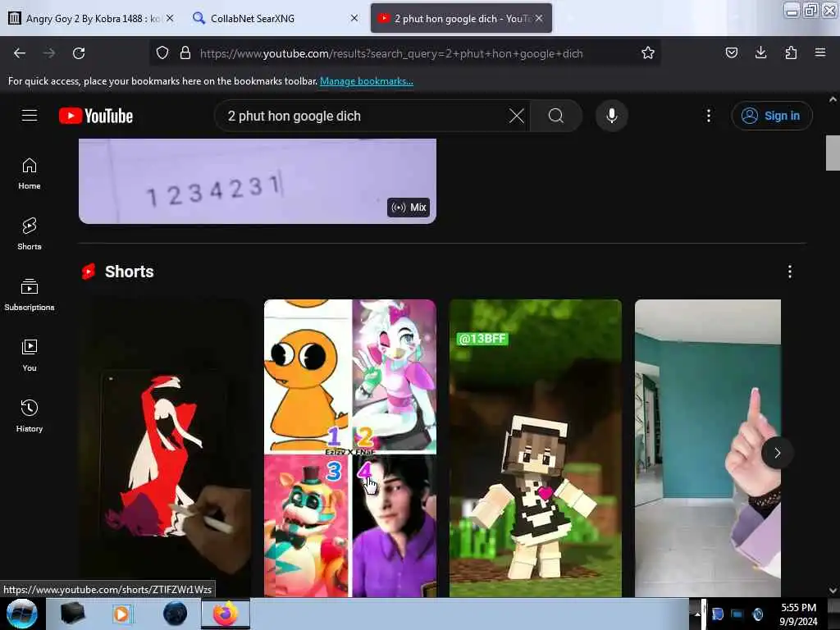Open Home in sidebar
This screenshot has height=630, width=840.
click(x=30, y=174)
